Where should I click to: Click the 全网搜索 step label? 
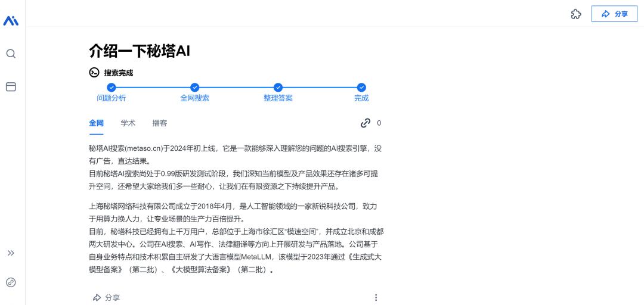194,98
